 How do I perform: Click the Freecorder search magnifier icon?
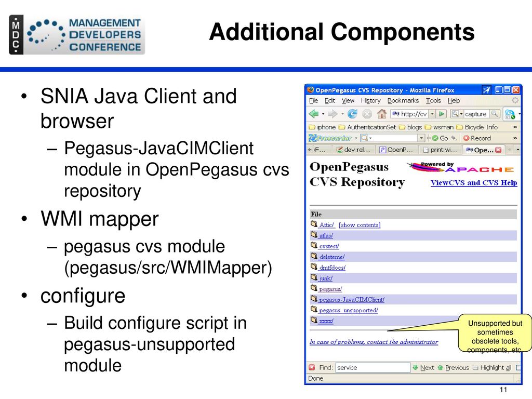(364, 138)
